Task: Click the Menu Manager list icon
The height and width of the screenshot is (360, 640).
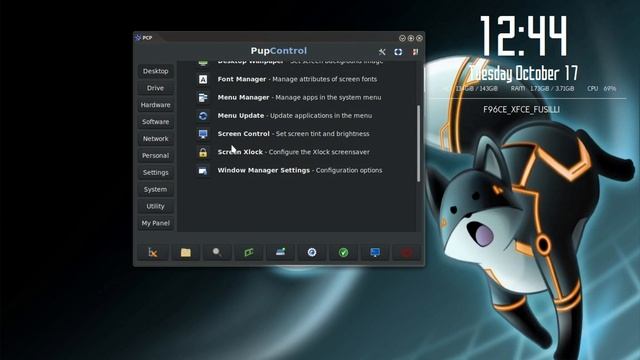Action: pyautogui.click(x=203, y=98)
